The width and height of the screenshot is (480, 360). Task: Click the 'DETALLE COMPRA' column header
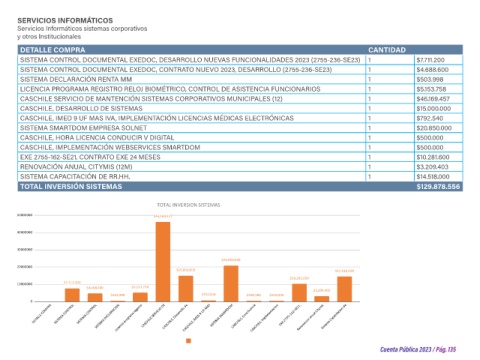(x=53, y=50)
